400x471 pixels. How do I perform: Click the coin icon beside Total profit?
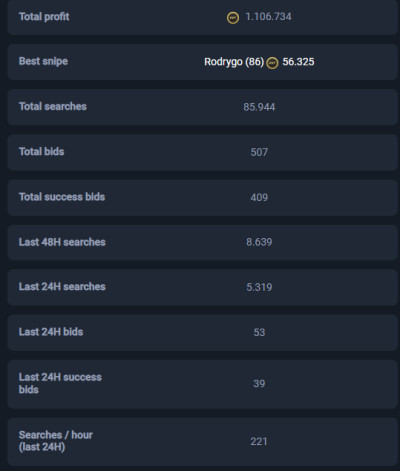point(233,18)
